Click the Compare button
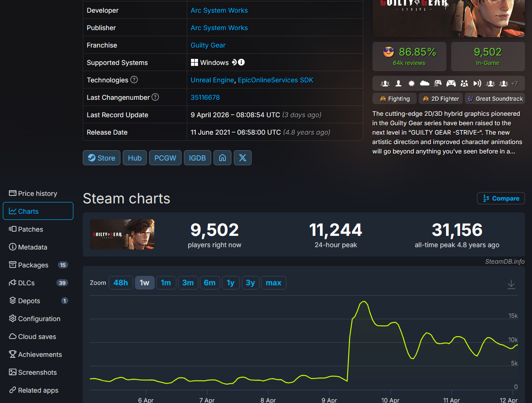532x403 pixels. (x=501, y=198)
